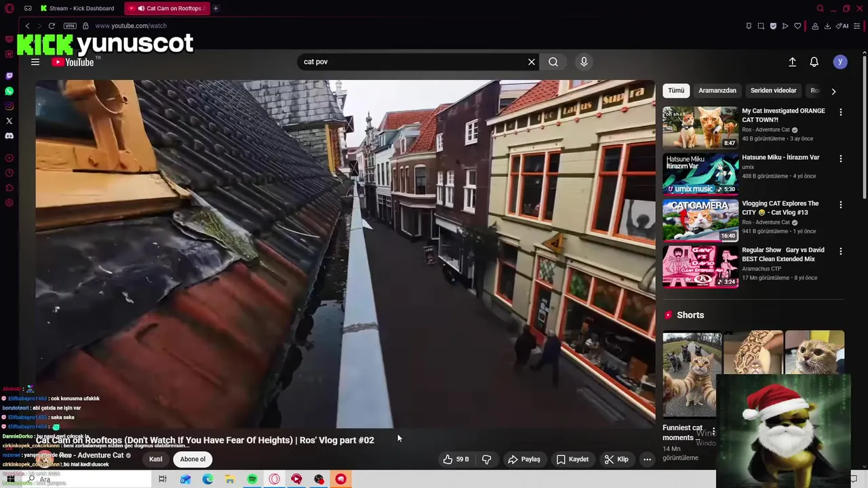
Task: Open Microsoft Edge from the taskbar
Action: (x=208, y=479)
